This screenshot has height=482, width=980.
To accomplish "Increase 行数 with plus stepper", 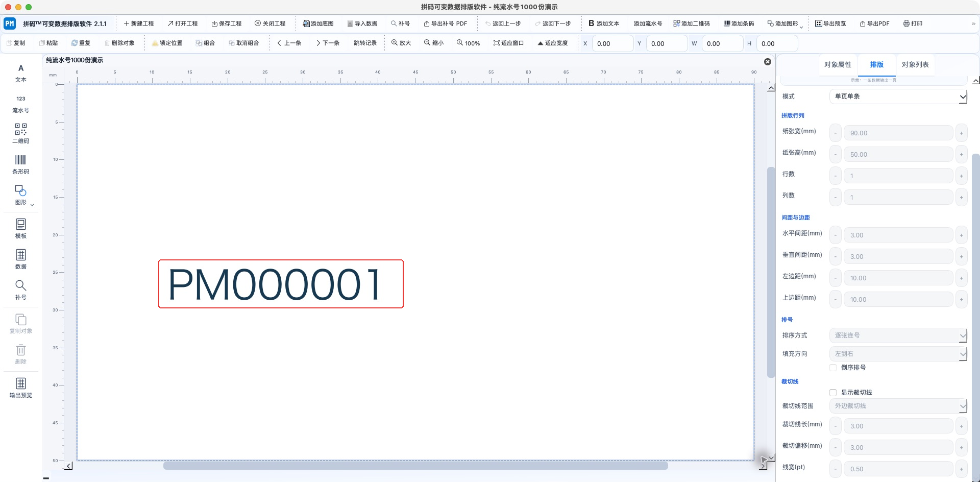I will 962,176.
